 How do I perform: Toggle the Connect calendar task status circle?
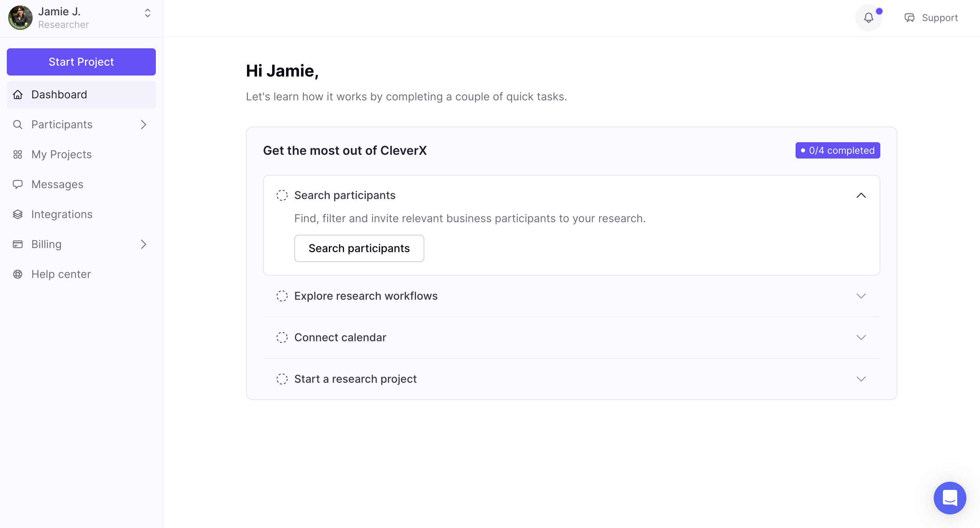(x=282, y=337)
